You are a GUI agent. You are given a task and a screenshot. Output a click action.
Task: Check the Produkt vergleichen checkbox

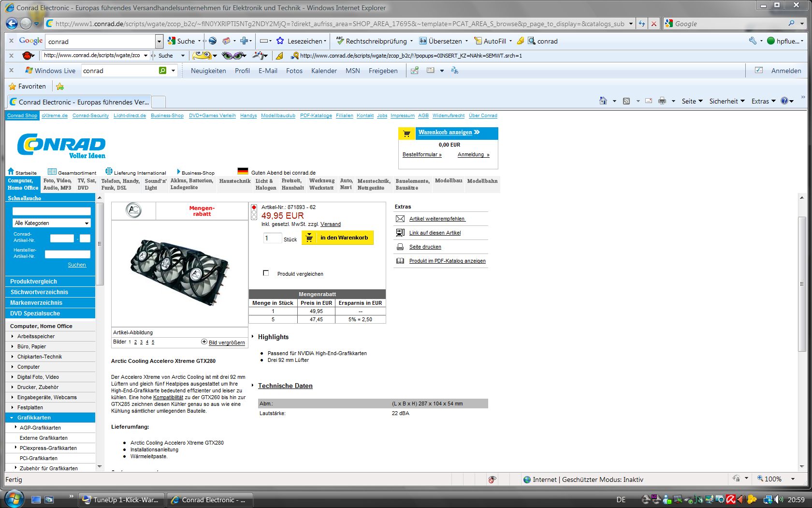tap(266, 273)
